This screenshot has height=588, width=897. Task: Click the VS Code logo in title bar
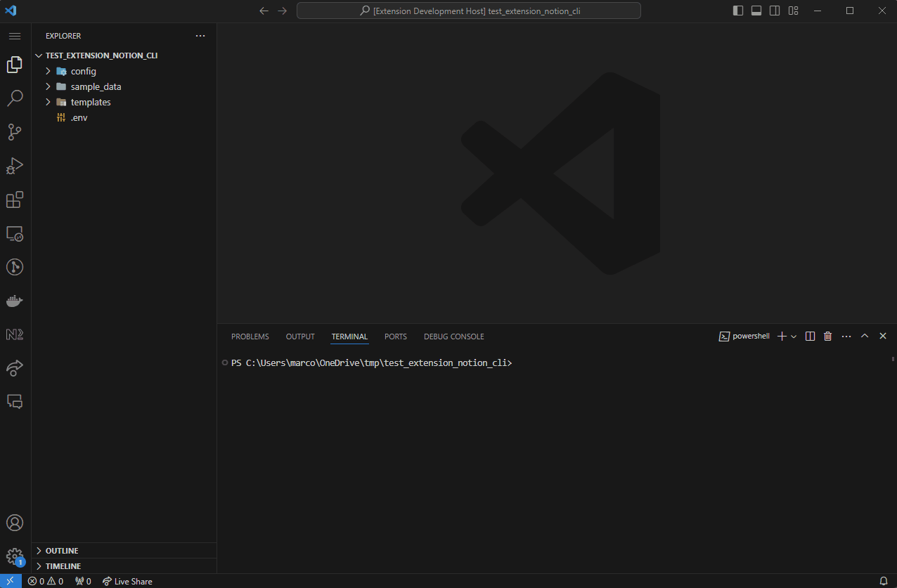point(11,11)
